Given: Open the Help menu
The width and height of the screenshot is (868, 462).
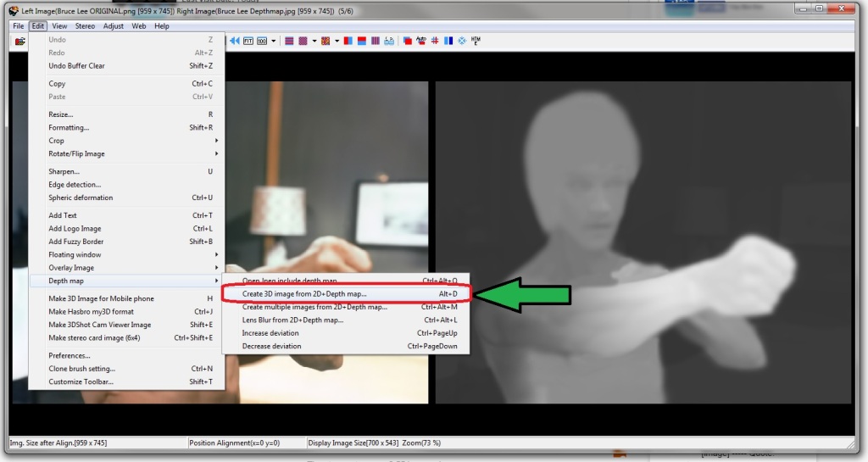Looking at the screenshot, I should coord(162,26).
